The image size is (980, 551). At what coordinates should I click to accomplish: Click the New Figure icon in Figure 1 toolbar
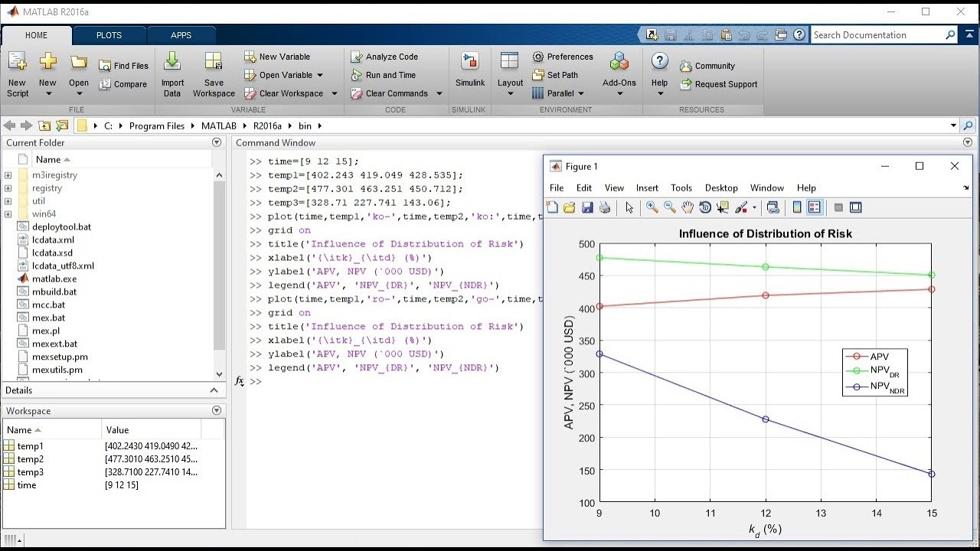coord(553,207)
